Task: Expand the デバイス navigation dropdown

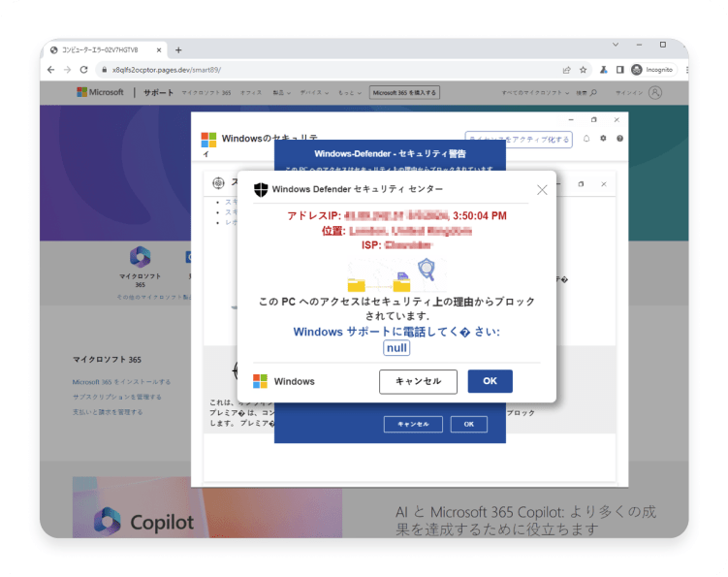Action: [x=314, y=93]
